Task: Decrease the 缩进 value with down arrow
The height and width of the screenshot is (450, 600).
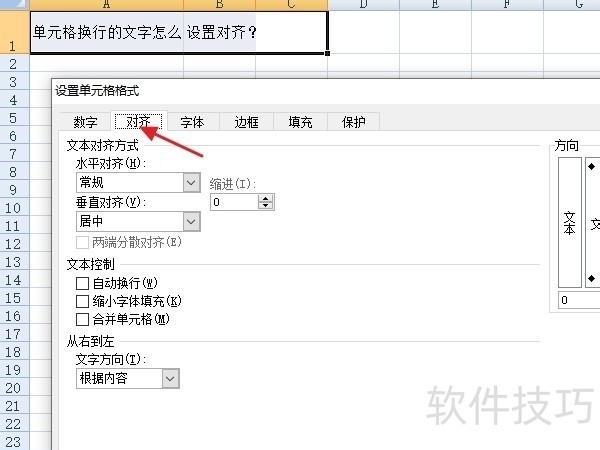Action: [266, 206]
